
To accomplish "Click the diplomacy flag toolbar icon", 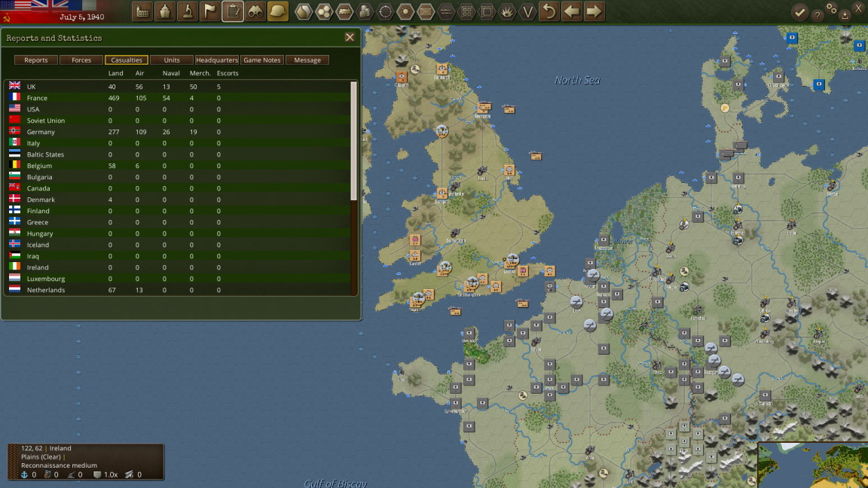I will 210,11.
